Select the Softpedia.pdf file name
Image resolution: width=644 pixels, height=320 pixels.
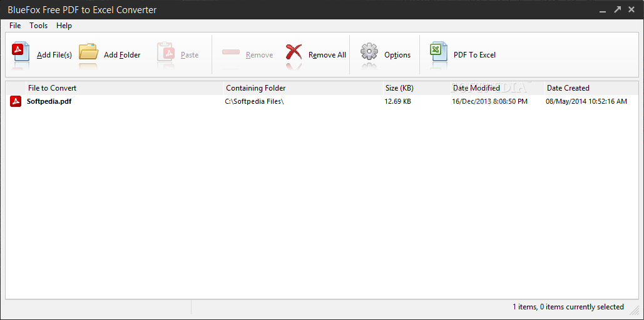point(49,101)
